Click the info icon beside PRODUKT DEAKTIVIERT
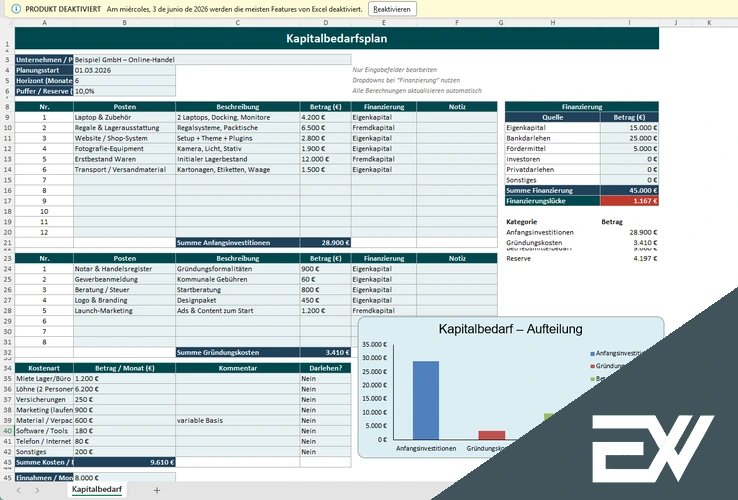This screenshot has height=500, width=738. 16,9
